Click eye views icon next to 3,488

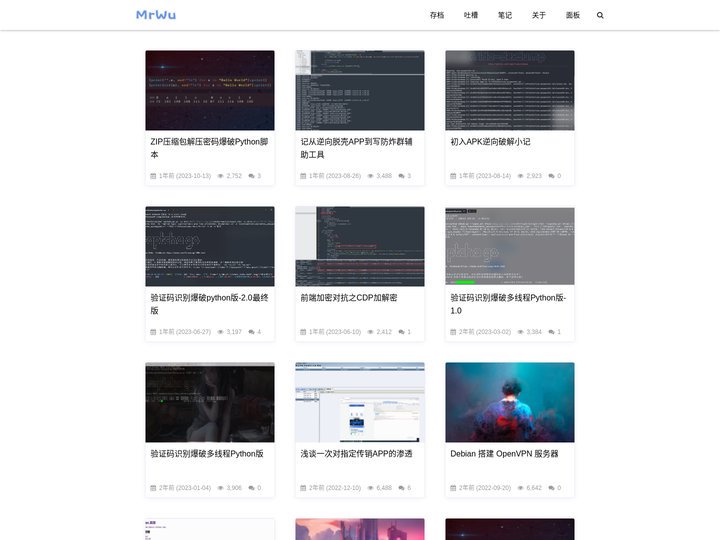click(x=371, y=176)
